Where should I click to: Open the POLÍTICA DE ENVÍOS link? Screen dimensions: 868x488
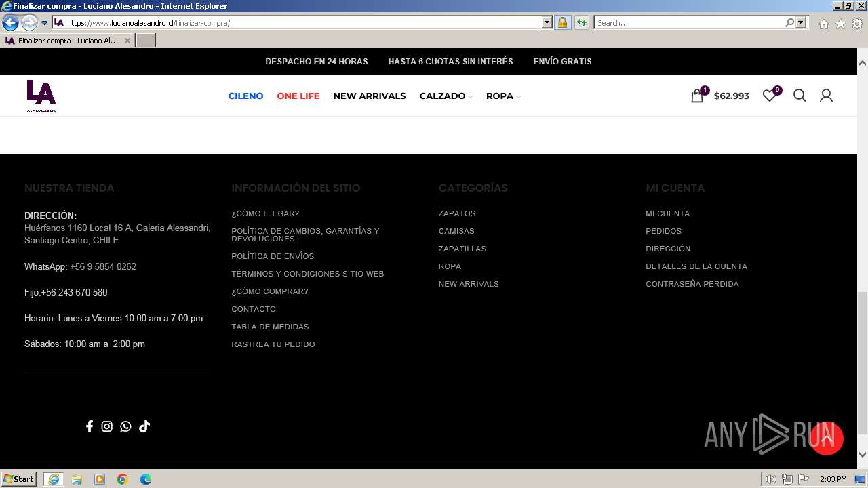273,256
